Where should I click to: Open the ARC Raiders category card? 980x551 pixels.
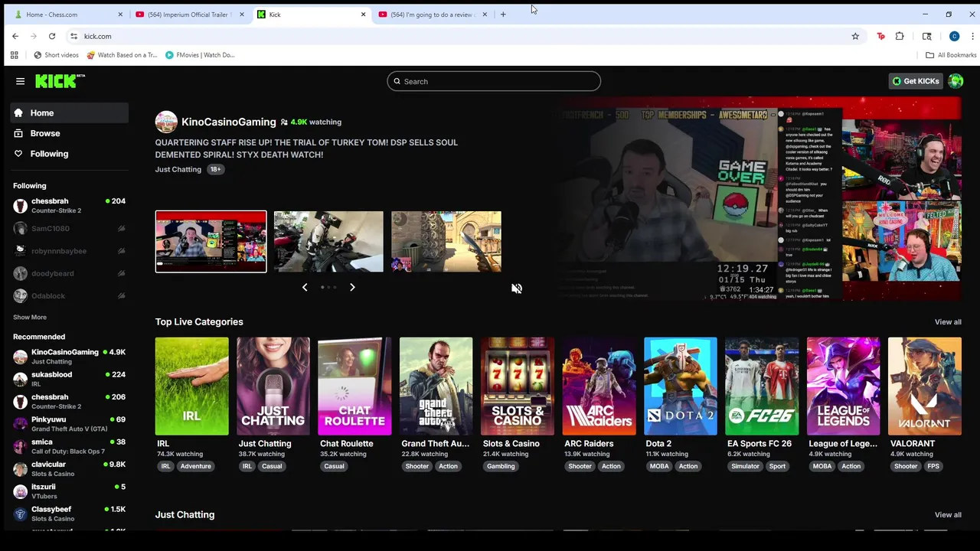(599, 386)
